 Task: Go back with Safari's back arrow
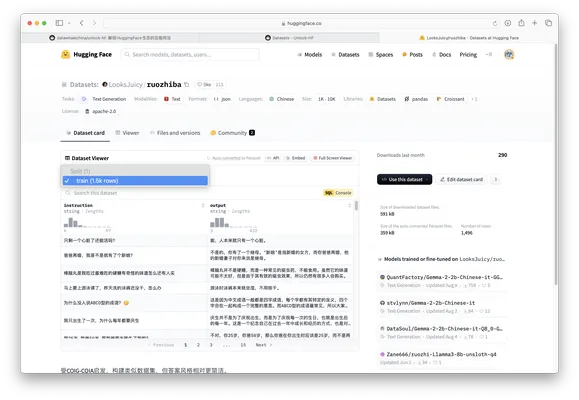82,23
